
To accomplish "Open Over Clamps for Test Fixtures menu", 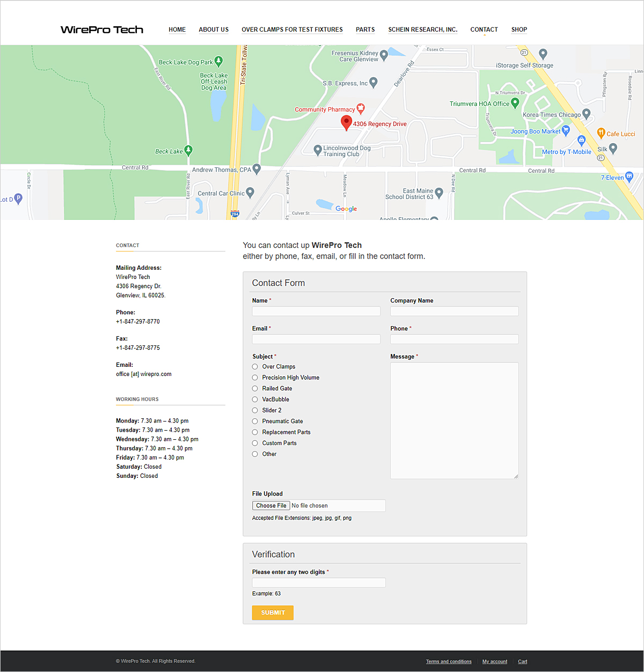I will [x=292, y=29].
